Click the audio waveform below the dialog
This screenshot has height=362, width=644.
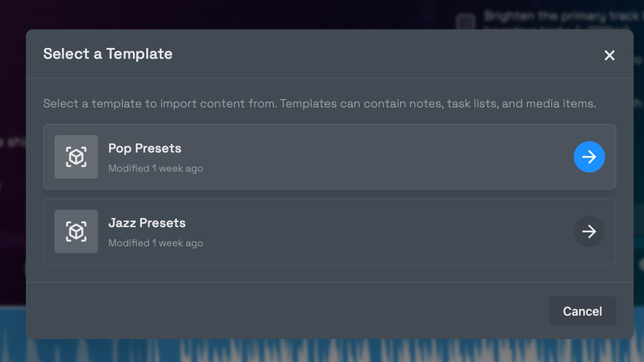322,350
